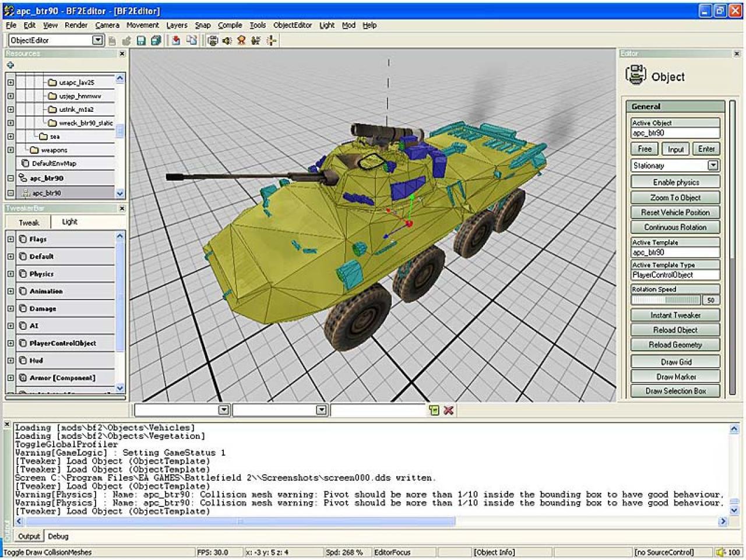Click Reload Object button
The height and width of the screenshot is (560, 746).
tap(675, 330)
